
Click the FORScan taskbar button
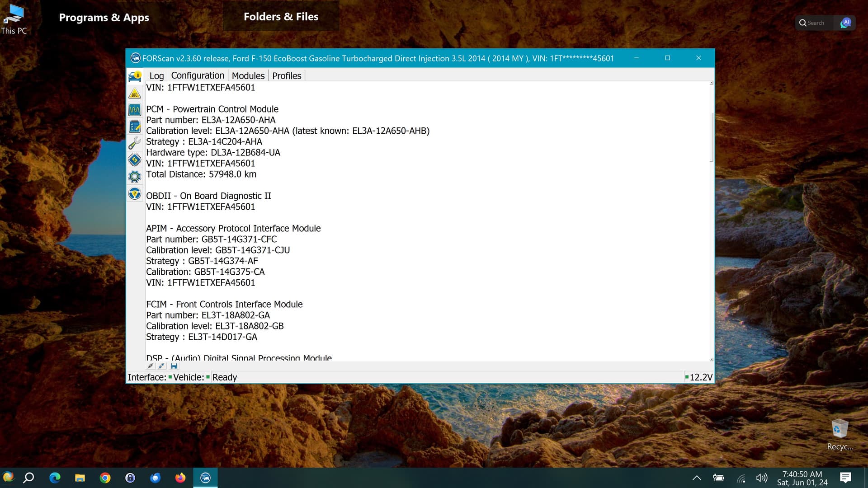click(x=205, y=478)
